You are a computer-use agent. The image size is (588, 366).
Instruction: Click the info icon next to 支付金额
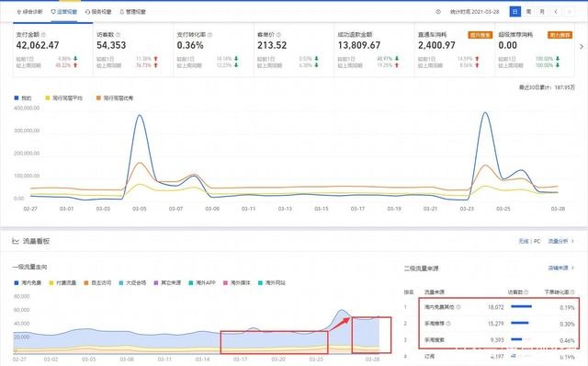43,35
